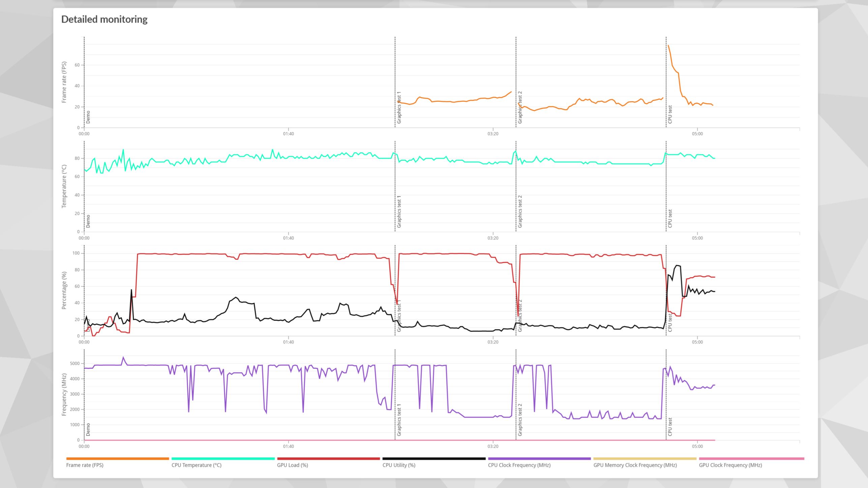Hide the CPU Temperature (°C) series via legend label
Screen dimensions: 868x488
point(196,465)
